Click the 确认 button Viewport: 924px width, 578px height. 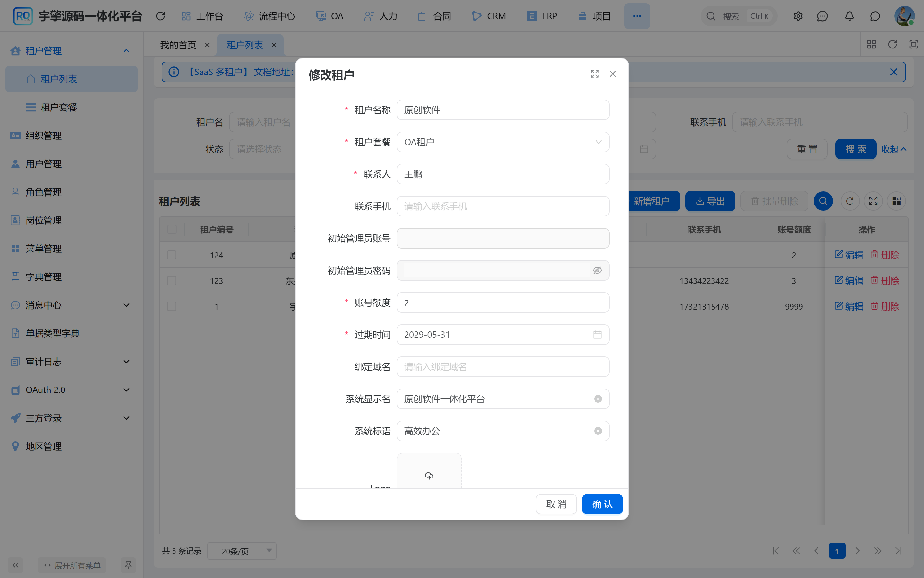tap(602, 504)
